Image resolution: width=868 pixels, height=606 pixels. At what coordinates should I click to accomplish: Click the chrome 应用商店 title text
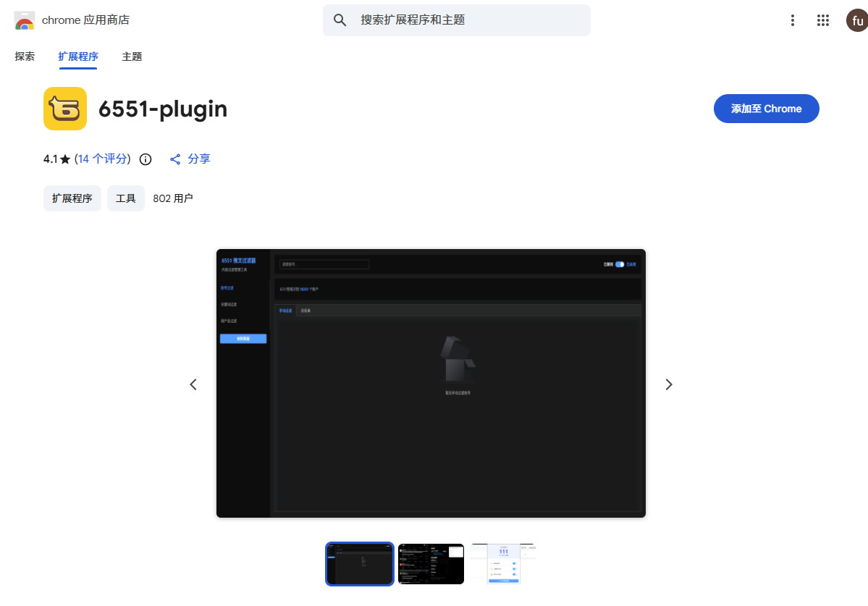point(86,20)
